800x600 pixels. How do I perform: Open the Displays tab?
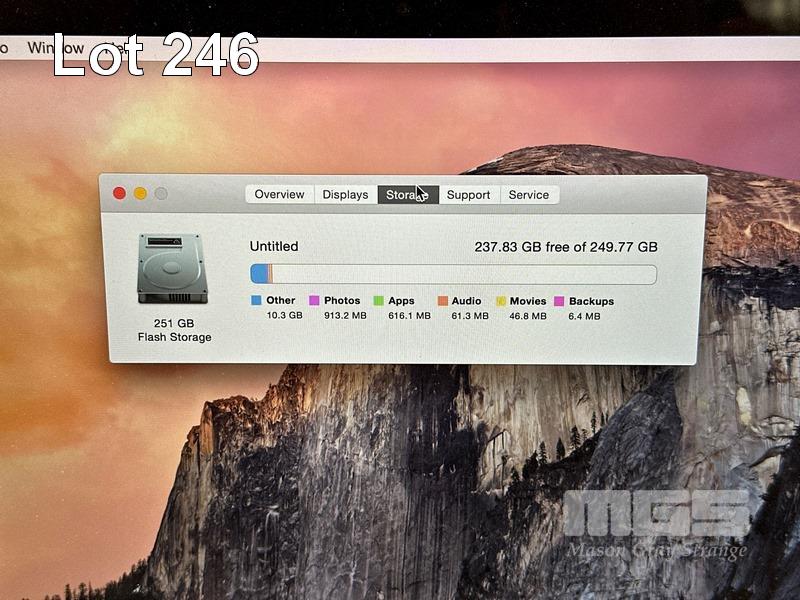click(x=345, y=195)
